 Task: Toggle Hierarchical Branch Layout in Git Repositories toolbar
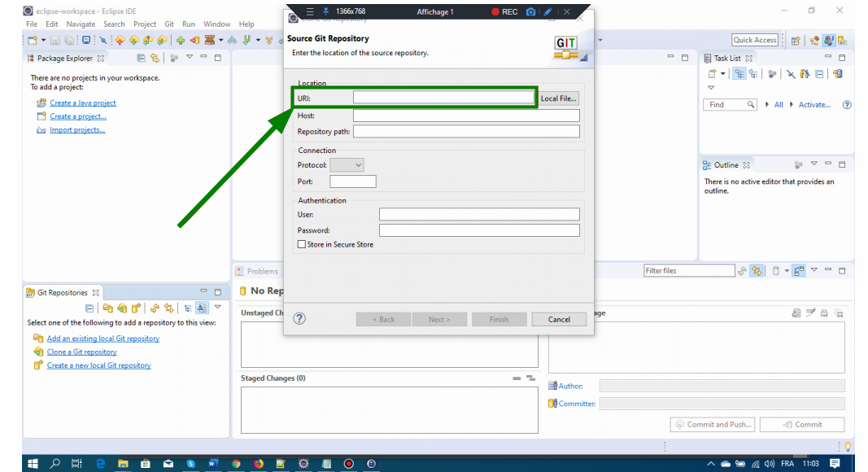pyautogui.click(x=188, y=308)
